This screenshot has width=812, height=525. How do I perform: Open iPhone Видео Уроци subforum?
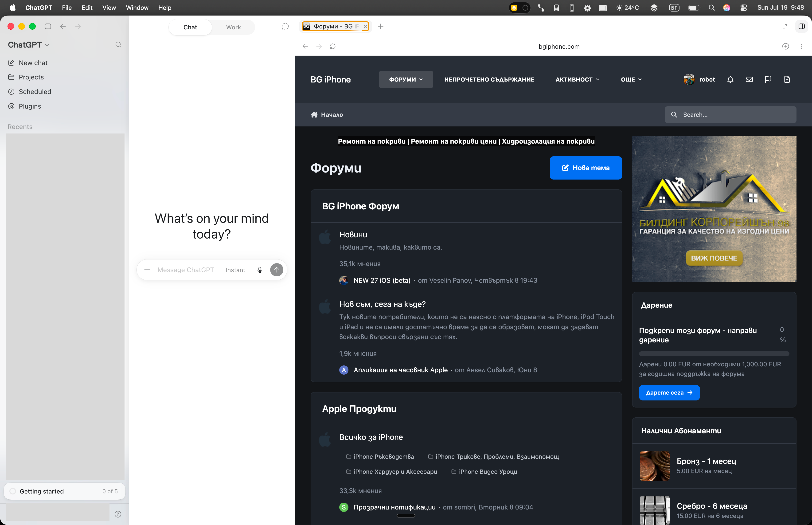(488, 471)
